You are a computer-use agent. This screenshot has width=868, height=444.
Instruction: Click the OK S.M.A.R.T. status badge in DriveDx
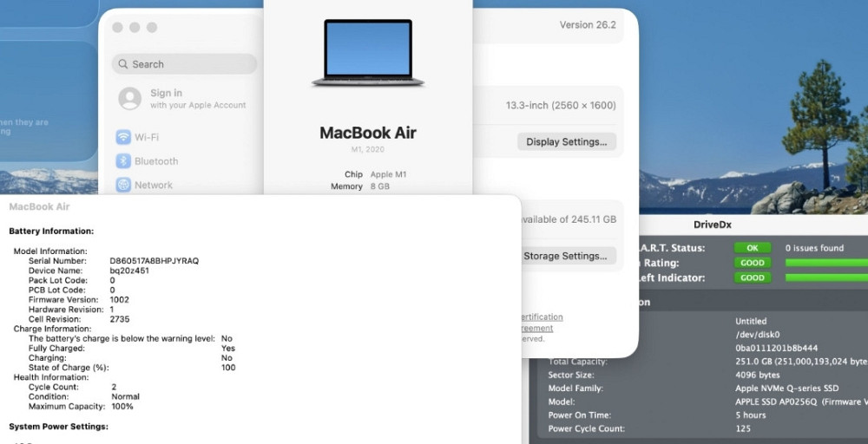click(753, 248)
